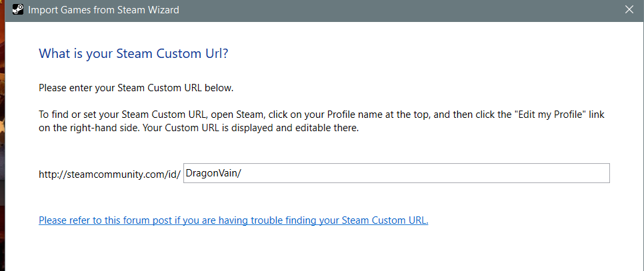Open the forum post help link
Viewport: 644px width, 271px height.
[x=233, y=220]
